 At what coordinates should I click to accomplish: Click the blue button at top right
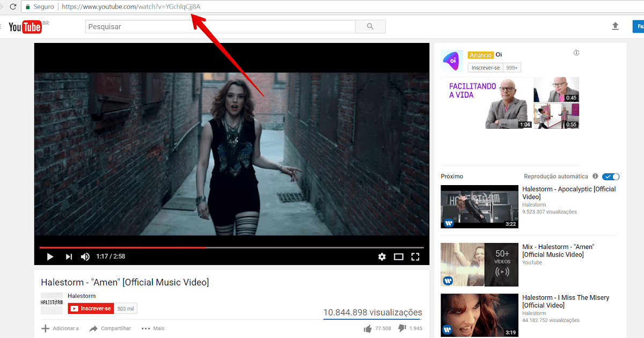(638, 26)
